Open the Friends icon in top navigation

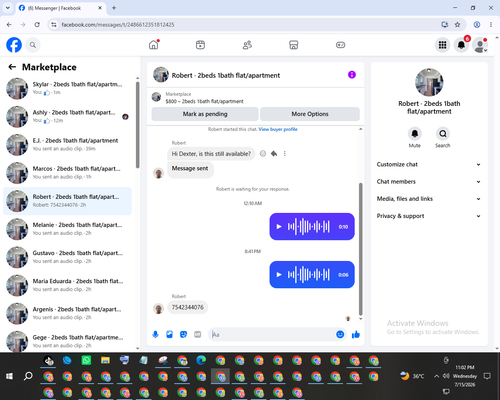click(247, 45)
